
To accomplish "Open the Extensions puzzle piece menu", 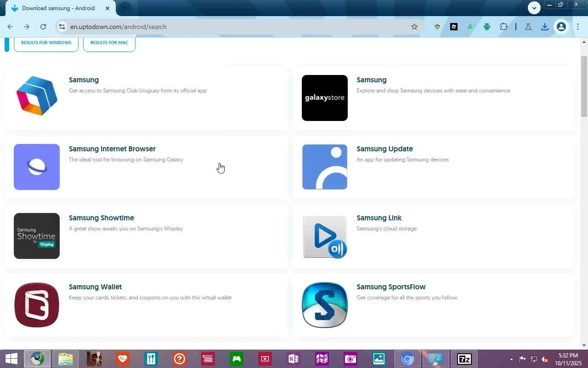I will tap(504, 27).
